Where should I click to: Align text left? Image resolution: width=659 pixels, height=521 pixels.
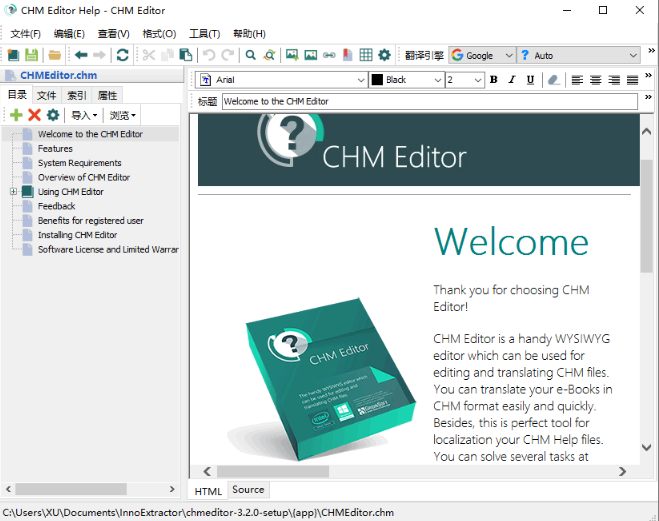pyautogui.click(x=577, y=79)
